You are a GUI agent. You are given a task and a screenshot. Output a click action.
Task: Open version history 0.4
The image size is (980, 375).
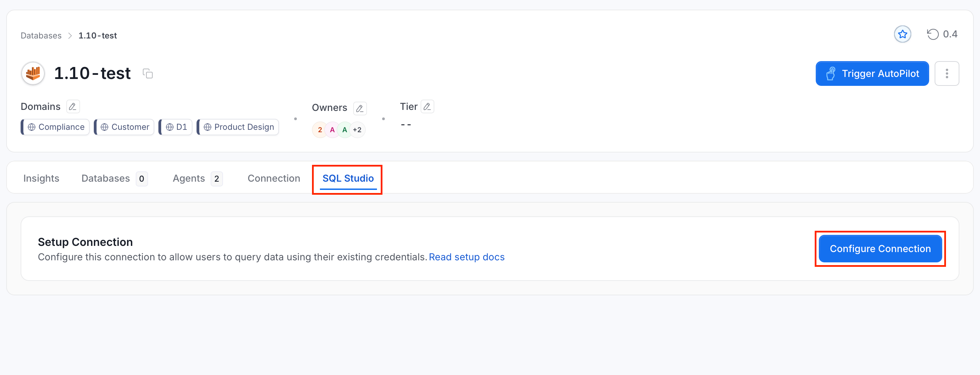[x=942, y=35]
